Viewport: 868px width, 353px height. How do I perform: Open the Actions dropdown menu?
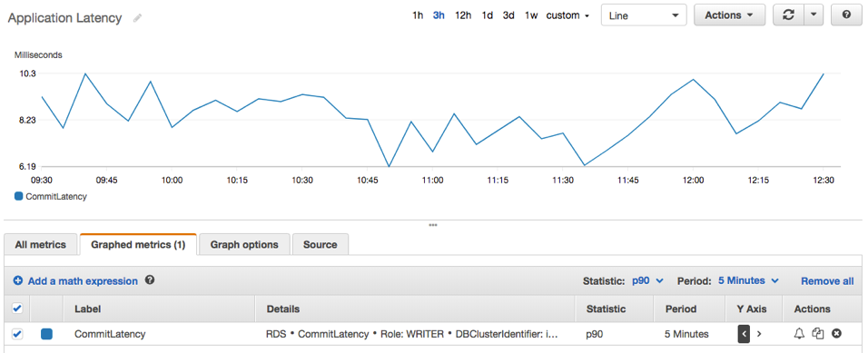730,15
